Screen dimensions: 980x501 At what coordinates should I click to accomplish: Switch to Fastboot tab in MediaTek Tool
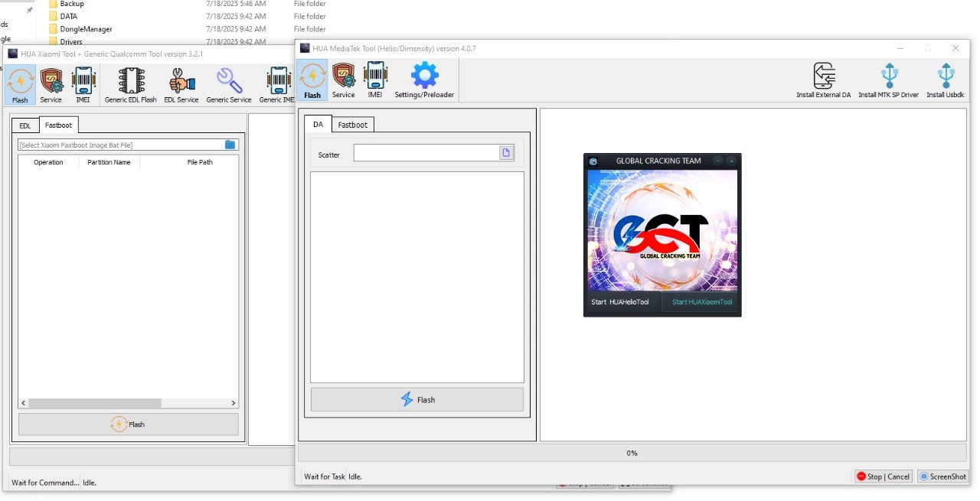[x=353, y=125]
